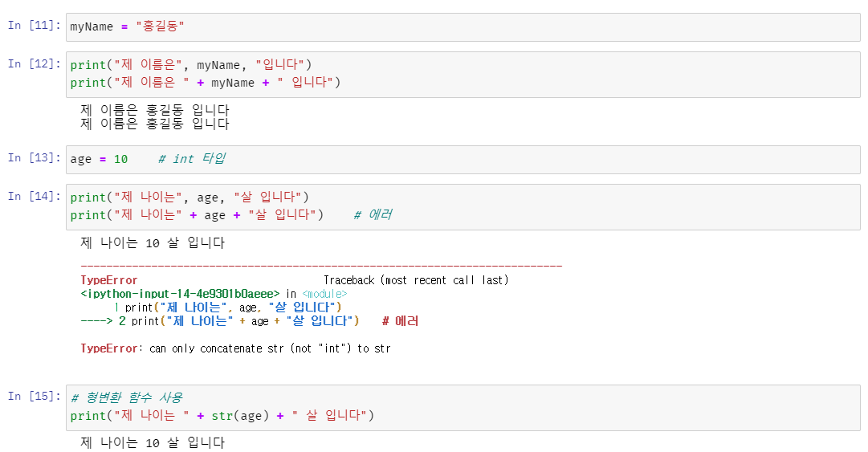Click the <module> text in traceback

coord(324,294)
